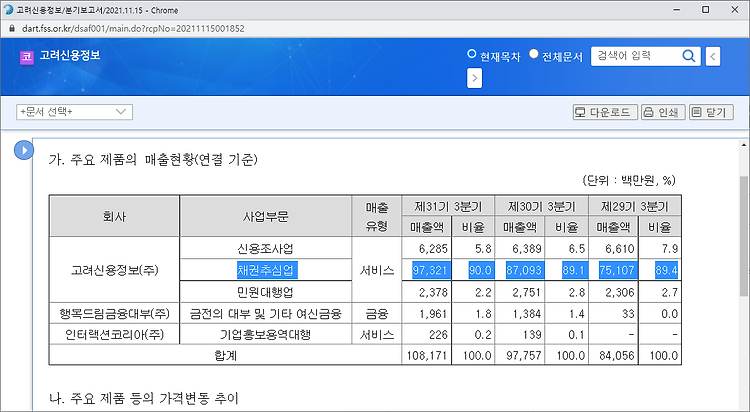Click the 닫기 close button
Image resolution: width=750 pixels, height=412 pixels.
(711, 112)
